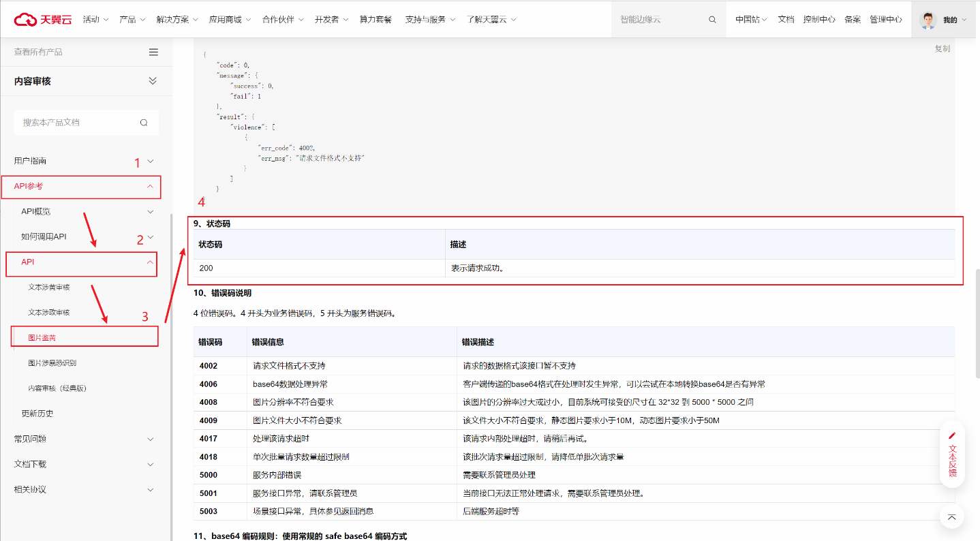980x541 pixels.
Task: Collapse 内容审核 with double chevron icon
Action: click(153, 81)
